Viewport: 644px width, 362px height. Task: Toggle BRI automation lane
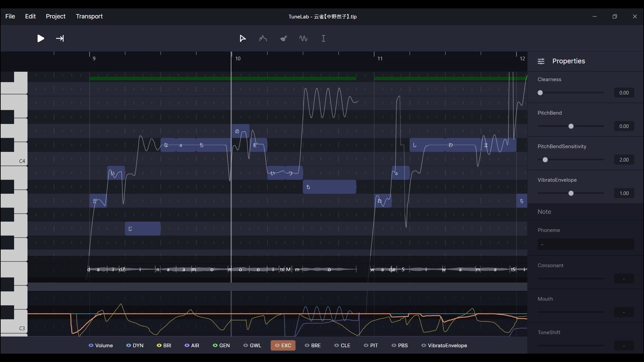click(164, 346)
